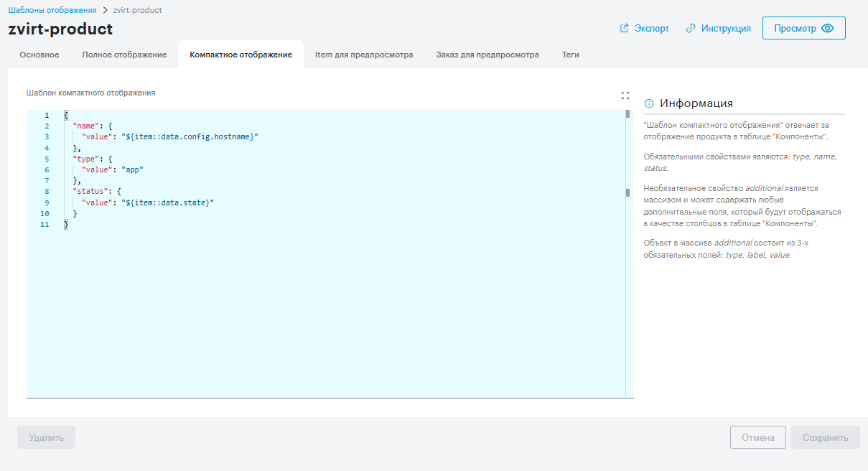The height and width of the screenshot is (471, 868).
Task: Click the data.state value on line 9
Action: pyautogui.click(x=168, y=202)
